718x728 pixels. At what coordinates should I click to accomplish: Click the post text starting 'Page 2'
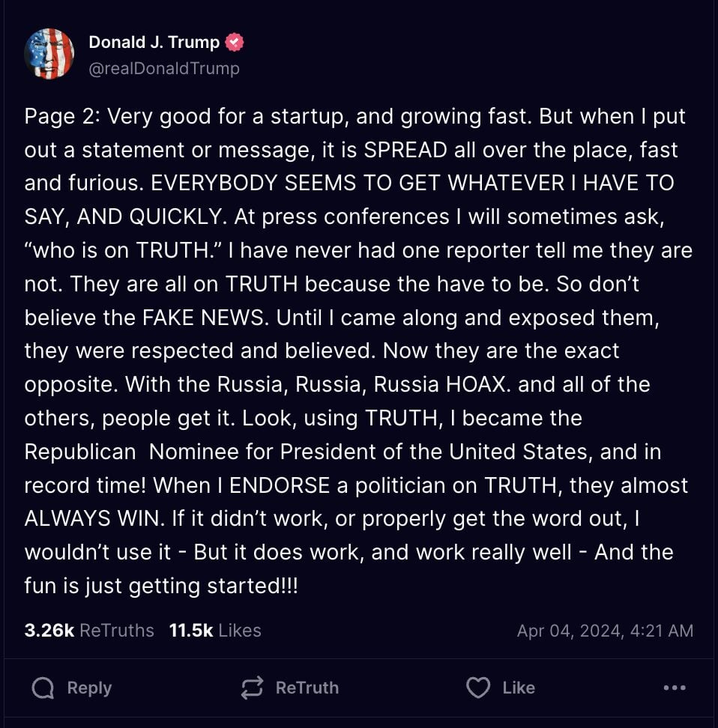pyautogui.click(x=358, y=351)
